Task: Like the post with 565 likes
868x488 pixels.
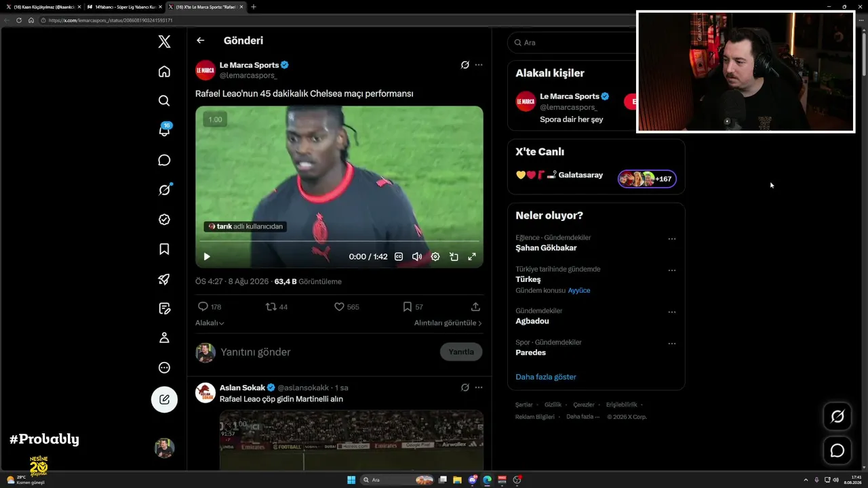Action: [347, 307]
